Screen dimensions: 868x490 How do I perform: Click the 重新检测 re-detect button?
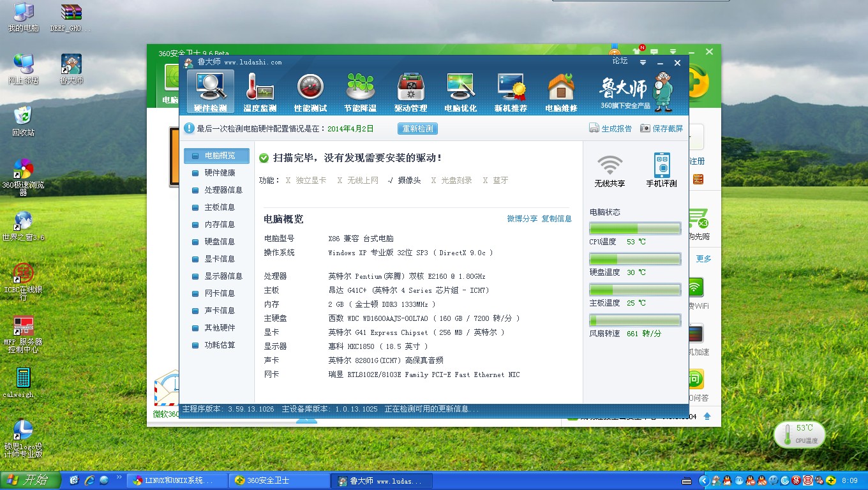click(x=417, y=129)
